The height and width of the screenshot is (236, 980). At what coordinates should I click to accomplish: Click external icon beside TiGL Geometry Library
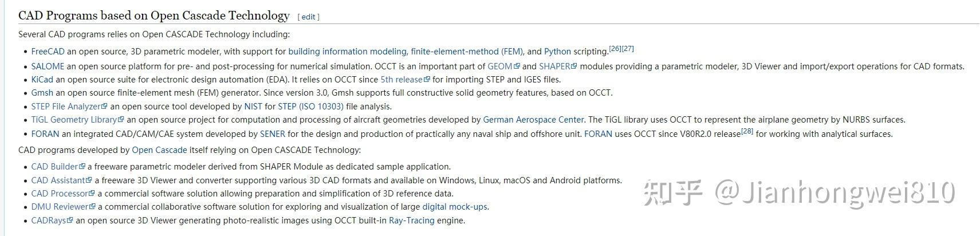coord(121,120)
